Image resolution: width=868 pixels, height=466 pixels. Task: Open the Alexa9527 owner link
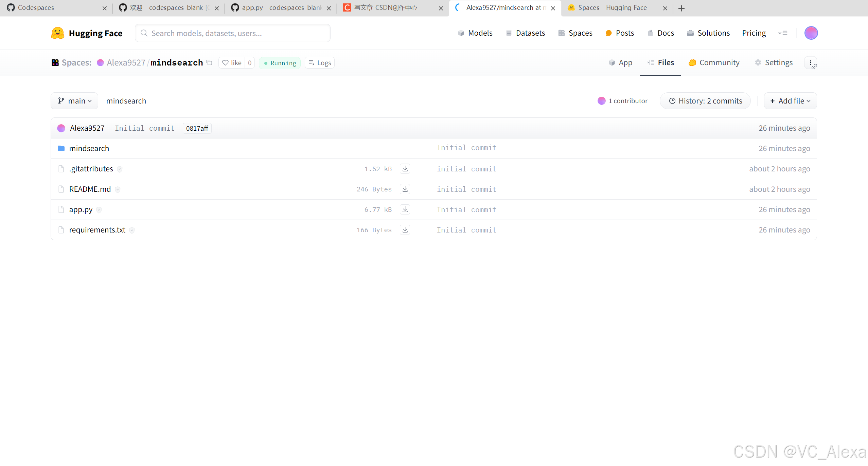tap(126, 62)
